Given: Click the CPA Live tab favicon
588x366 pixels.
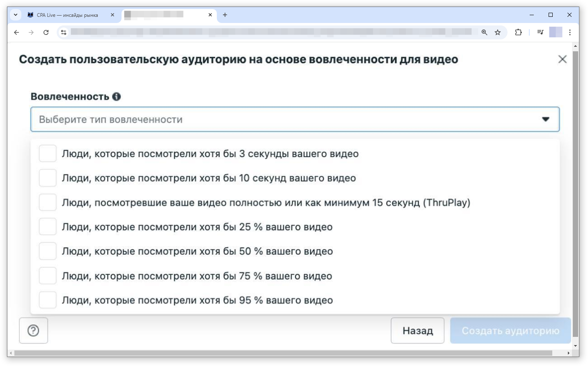Looking at the screenshot, I should 30,15.
